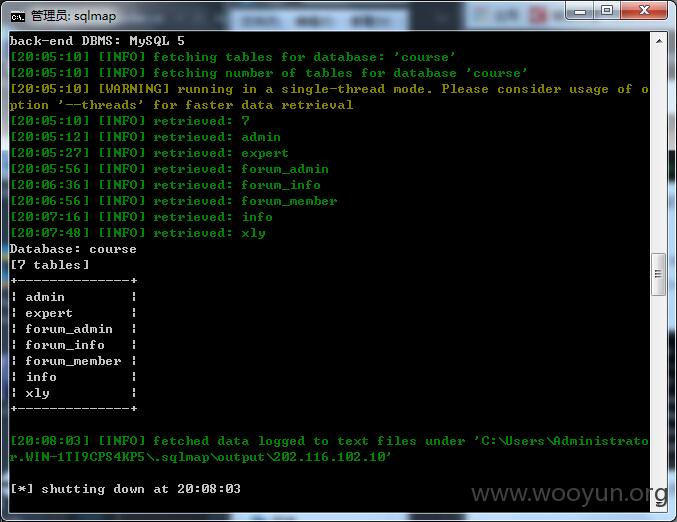Click the 'admin' table row
Image resolution: width=677 pixels, height=522 pixels.
tap(74, 297)
